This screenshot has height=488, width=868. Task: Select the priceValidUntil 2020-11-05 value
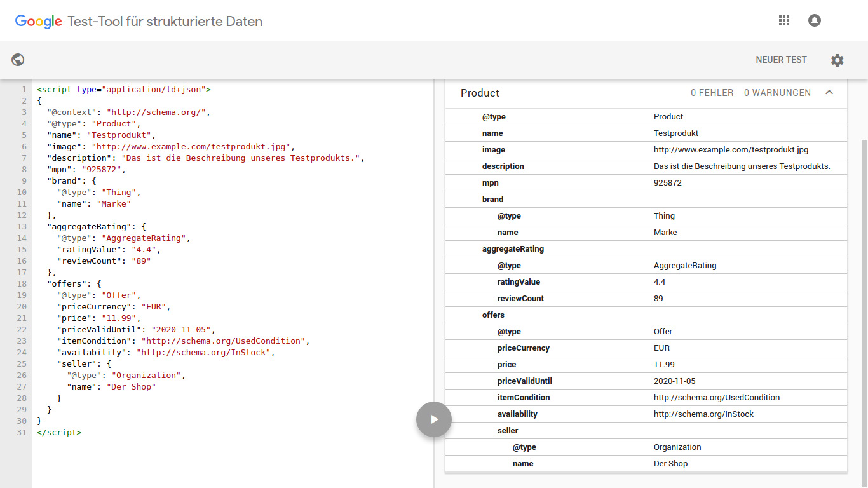click(675, 381)
